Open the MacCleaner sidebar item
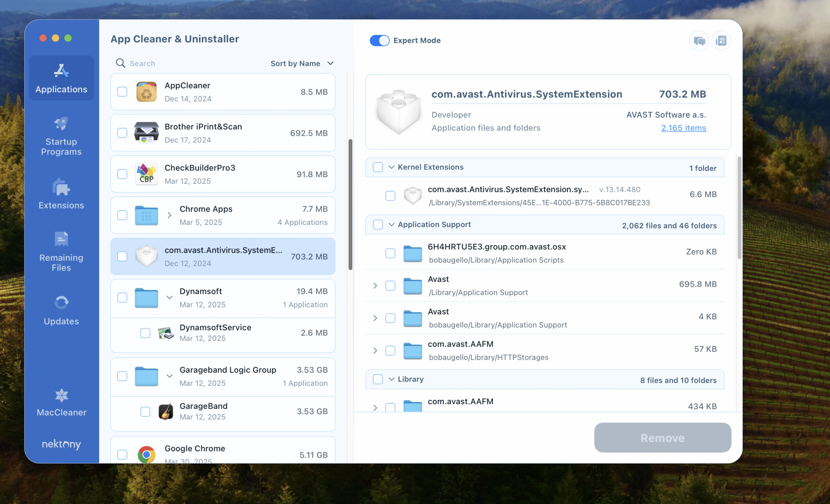 (x=61, y=402)
